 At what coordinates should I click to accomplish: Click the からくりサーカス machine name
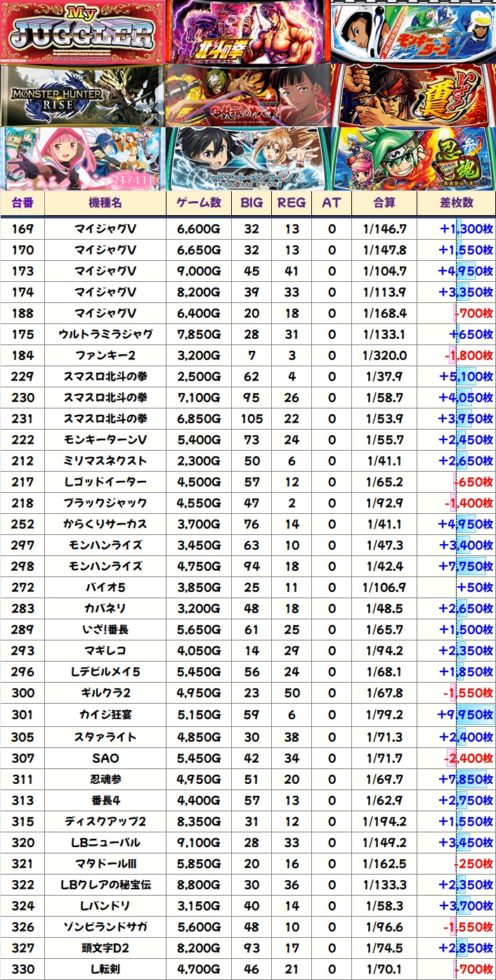[105, 524]
